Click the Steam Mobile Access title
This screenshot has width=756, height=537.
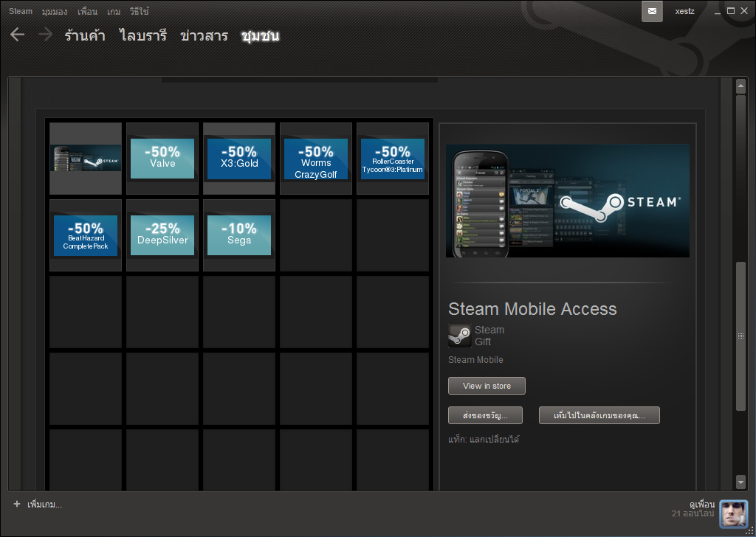(x=532, y=309)
